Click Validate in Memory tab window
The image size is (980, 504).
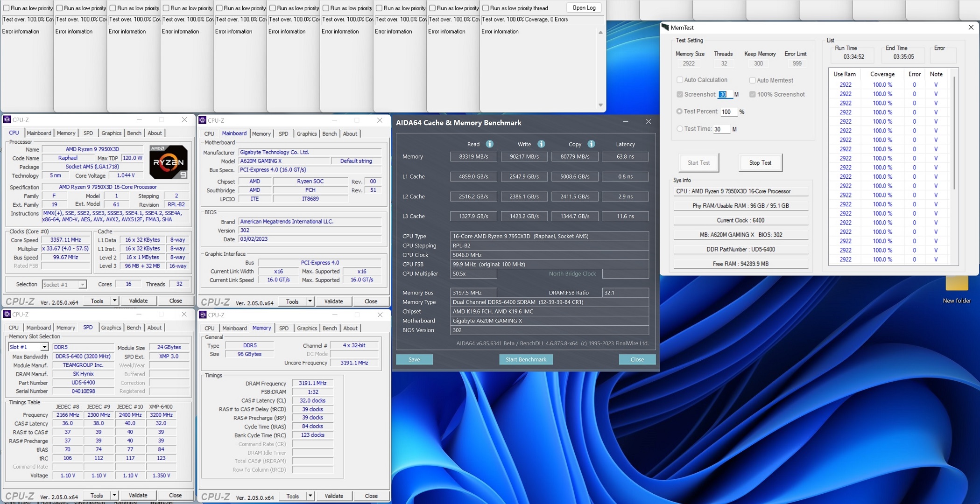click(x=334, y=496)
